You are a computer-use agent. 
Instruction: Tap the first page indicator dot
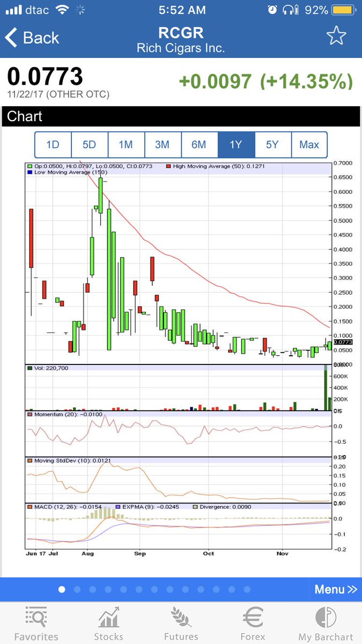click(x=62, y=589)
